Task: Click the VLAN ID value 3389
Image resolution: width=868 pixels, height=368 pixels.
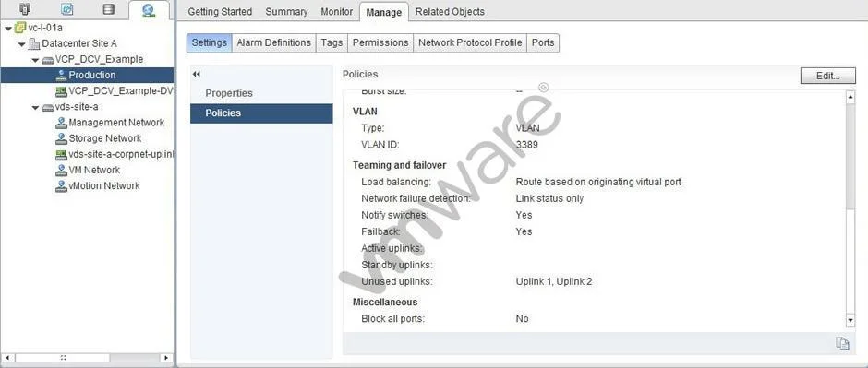Action: coord(526,145)
